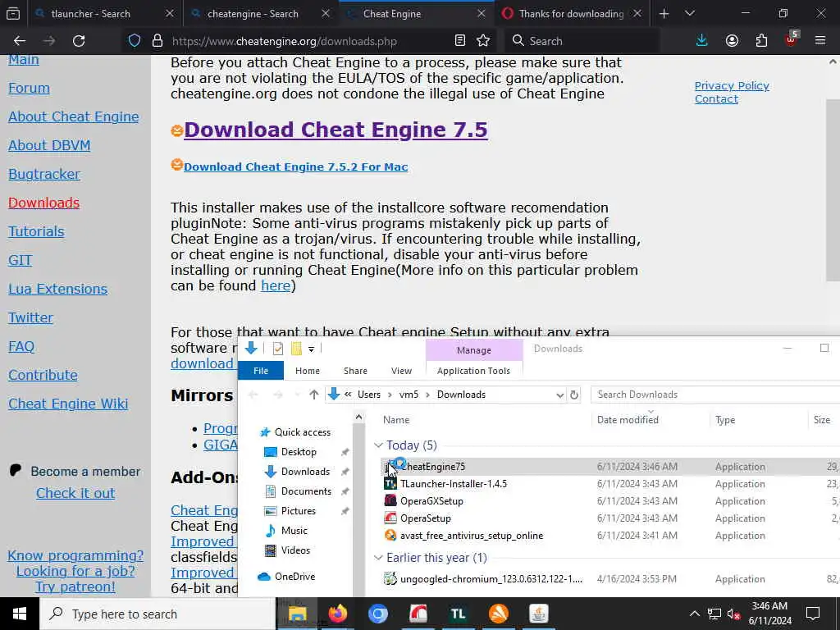Open View tab in Explorer ribbon
Image resolution: width=840 pixels, height=630 pixels.
(401, 371)
